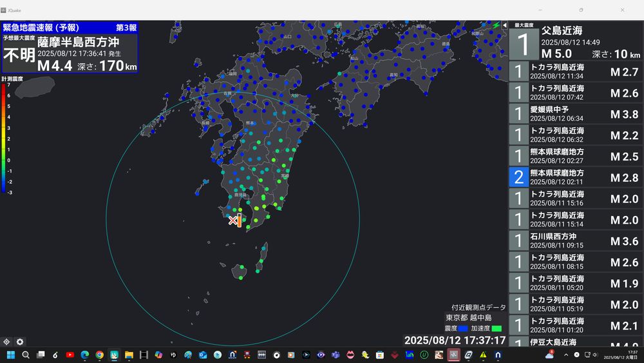644x363 pixels.
Task: Open Google Chrome from the taskbar
Action: coord(99,355)
